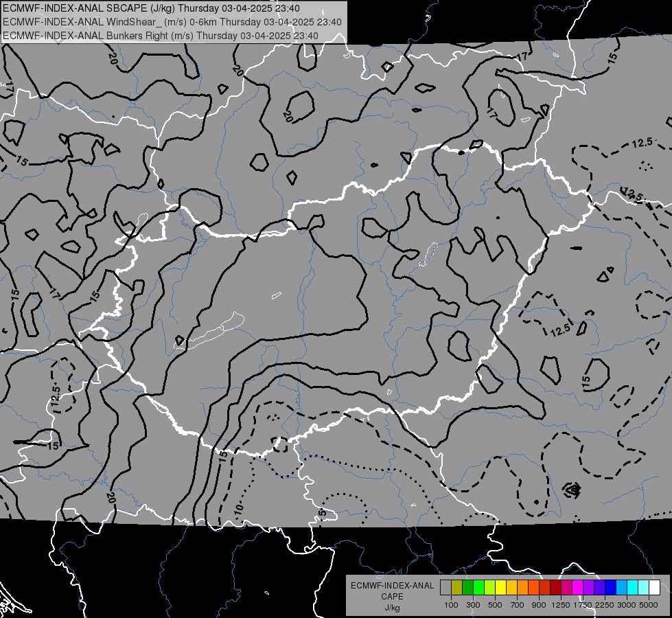
Task: Click the 700 legend tick label
Action: coord(518,605)
